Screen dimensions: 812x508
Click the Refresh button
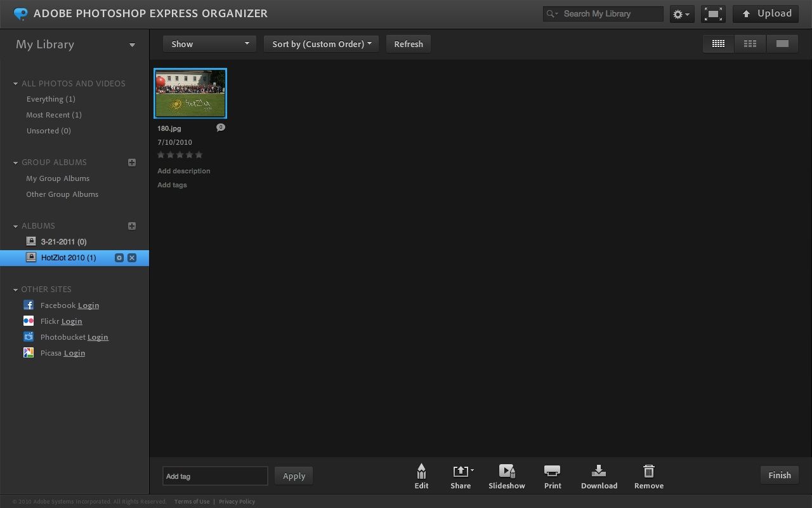[x=409, y=44]
